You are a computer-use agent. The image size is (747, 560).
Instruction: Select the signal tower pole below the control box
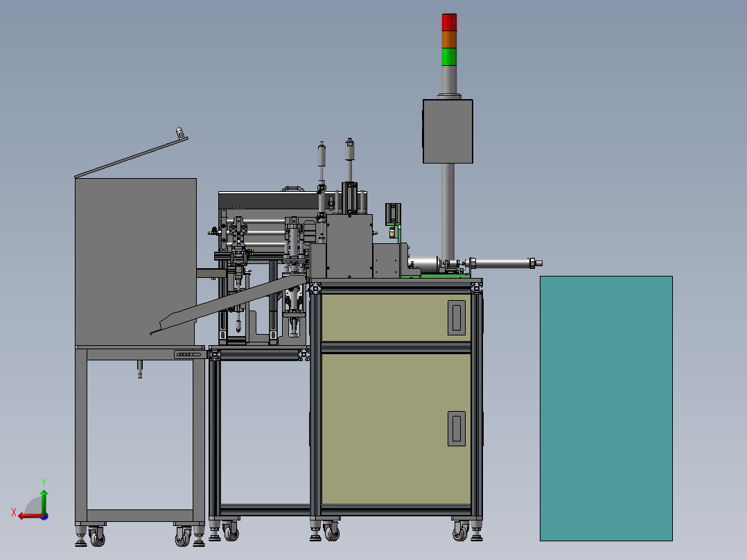(448, 211)
